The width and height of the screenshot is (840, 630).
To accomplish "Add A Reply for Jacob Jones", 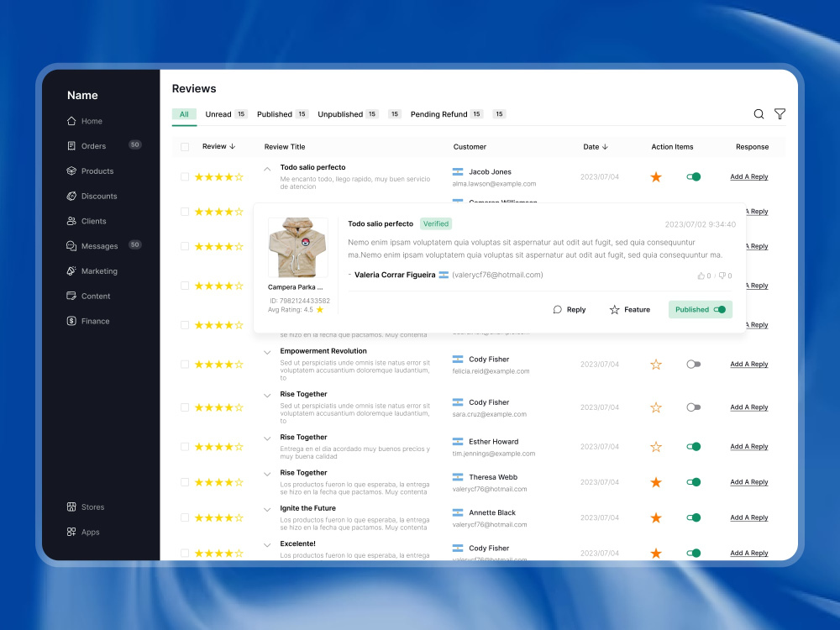I will coord(749,176).
